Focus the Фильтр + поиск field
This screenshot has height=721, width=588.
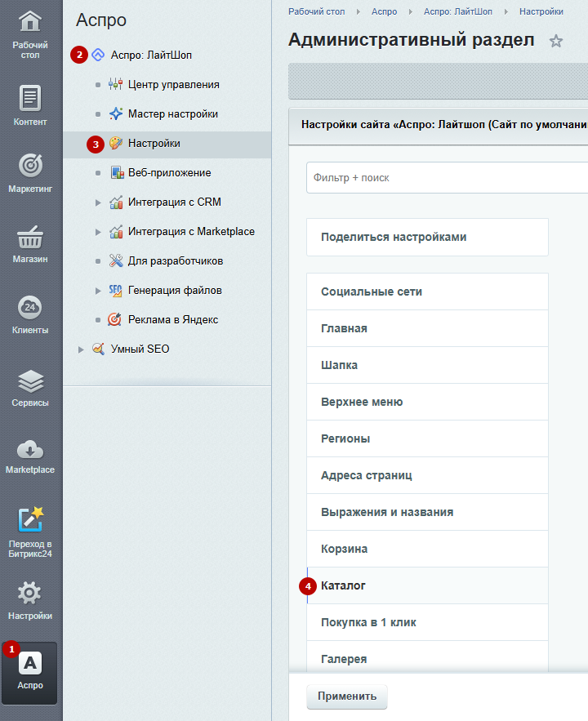click(447, 177)
